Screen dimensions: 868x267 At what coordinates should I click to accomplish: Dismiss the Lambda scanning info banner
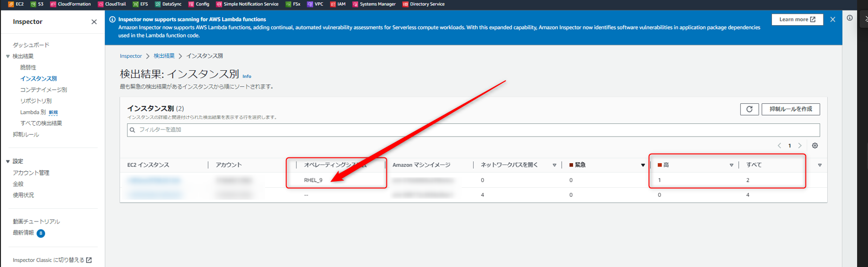832,19
